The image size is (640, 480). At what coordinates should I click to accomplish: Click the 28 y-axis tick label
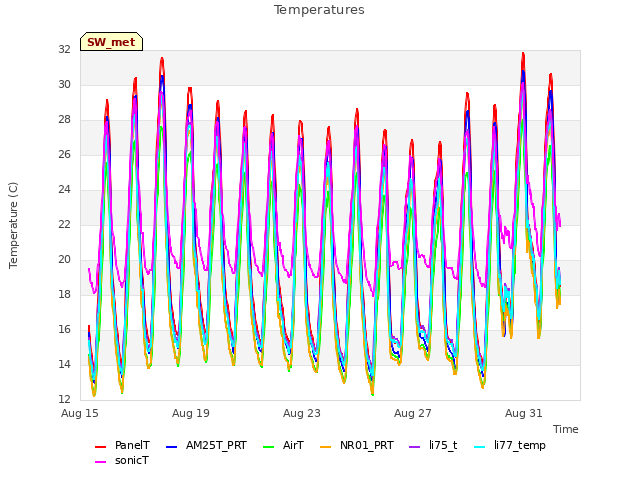point(64,120)
